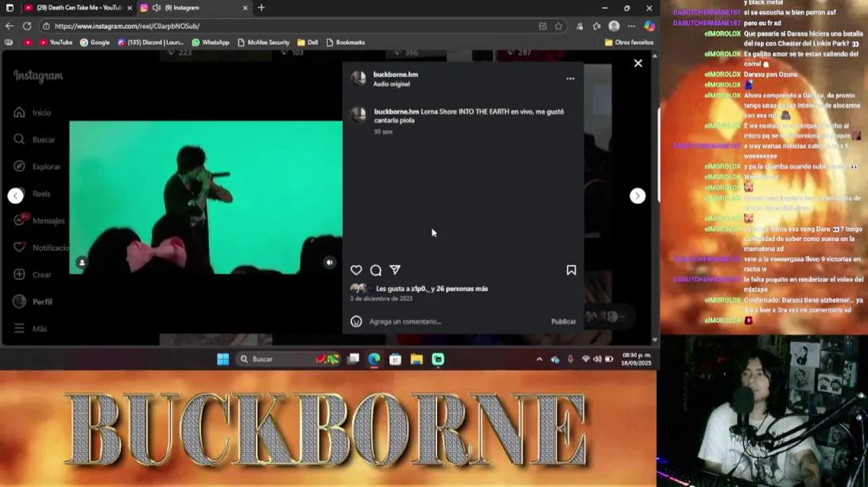Expand the Más menu in the sidebar
The image size is (868, 487).
coord(31,329)
